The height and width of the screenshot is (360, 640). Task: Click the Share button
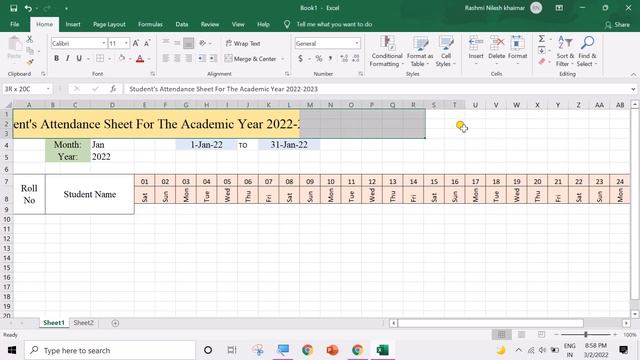tap(617, 25)
